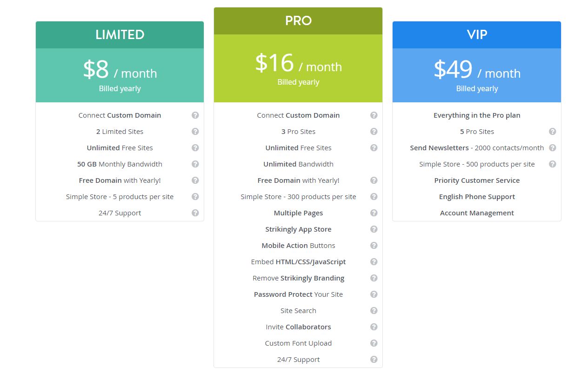This screenshot has width=588, height=374.
Task: Open help icon beside Custom Font Upload
Action: pos(374,343)
